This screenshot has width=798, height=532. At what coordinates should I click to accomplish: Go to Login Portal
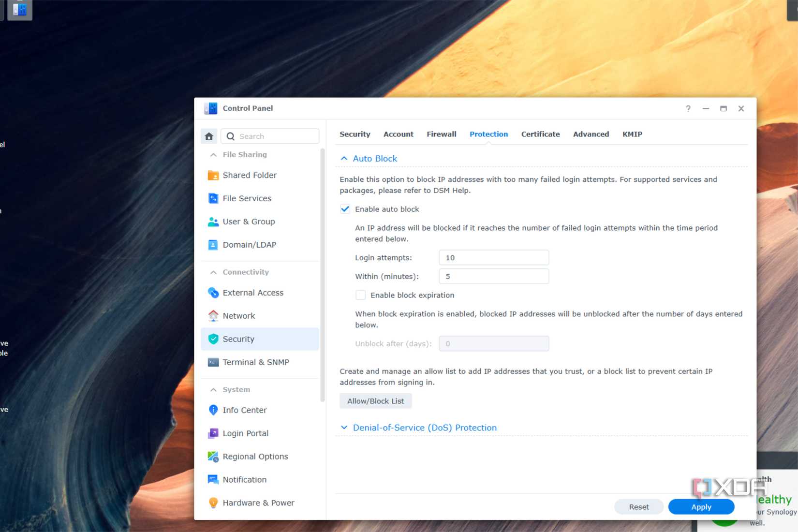pyautogui.click(x=260, y=433)
